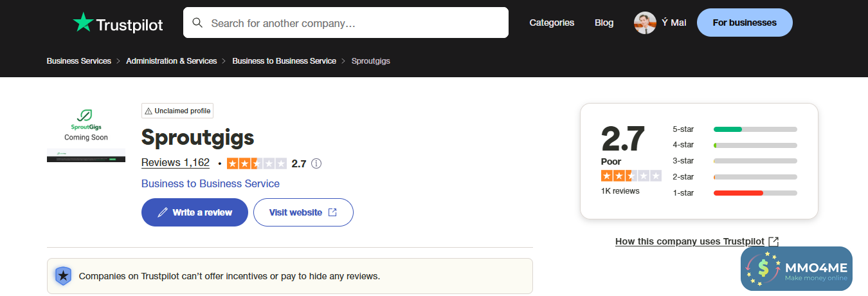Open Administration & Services breadcrumb
868x296 pixels.
pos(171,61)
